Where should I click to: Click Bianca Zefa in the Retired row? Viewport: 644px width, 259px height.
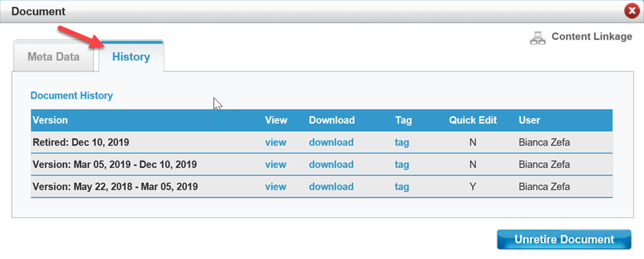(x=544, y=142)
